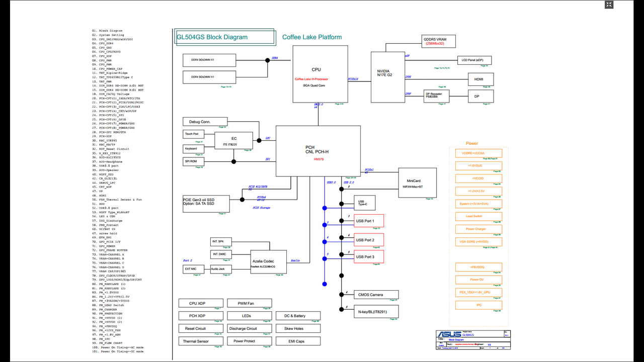Click the EC ITE IT8225 block

[x=234, y=140]
